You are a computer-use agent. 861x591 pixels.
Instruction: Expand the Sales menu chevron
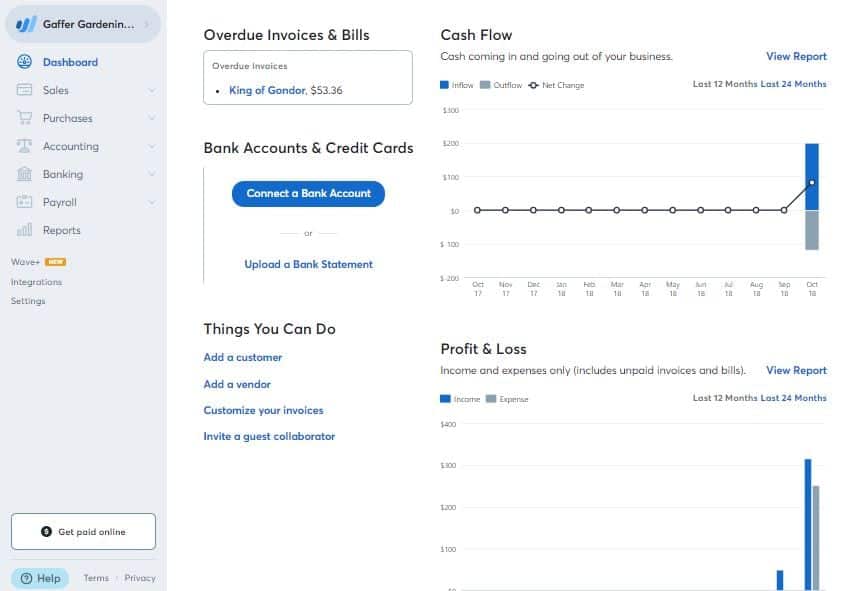click(x=151, y=90)
